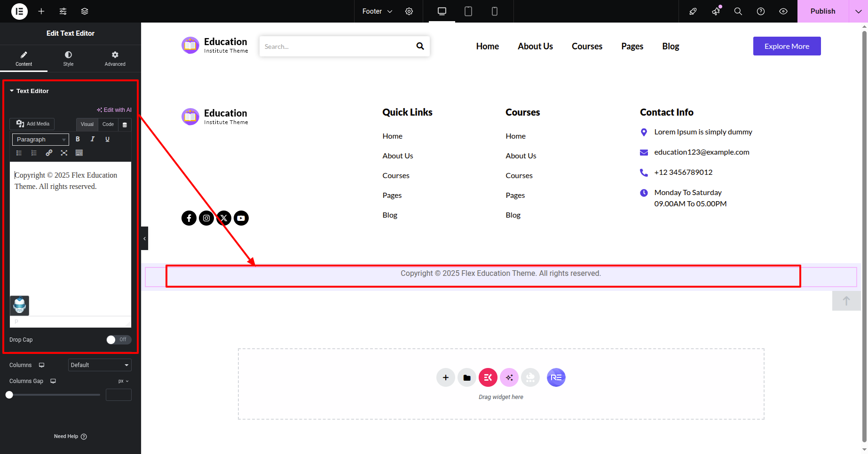Select the Code editor tab

pyautogui.click(x=108, y=124)
